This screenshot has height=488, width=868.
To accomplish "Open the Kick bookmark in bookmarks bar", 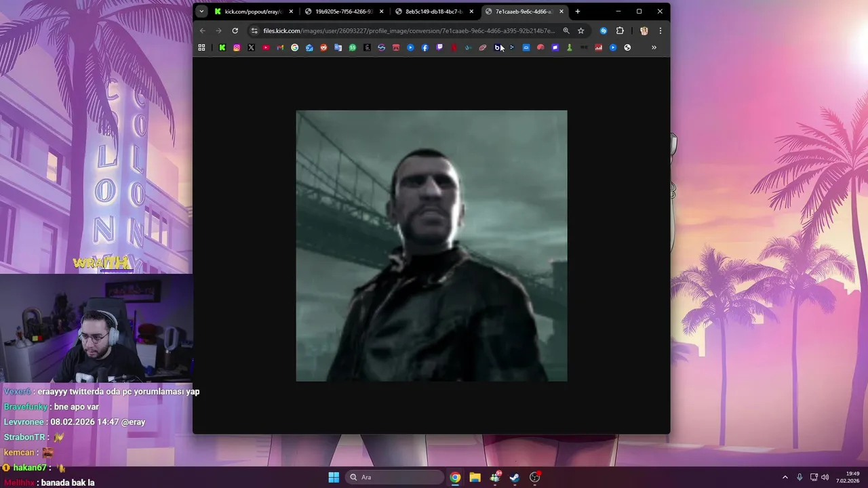I will pos(222,47).
